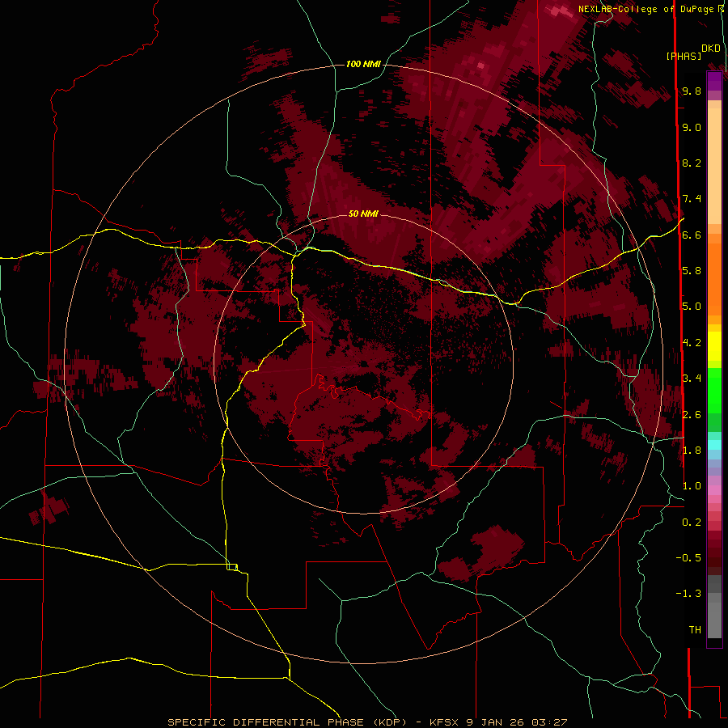The width and height of the screenshot is (728, 728).
Task: Click the 4.2 value on the color scale
Action: (x=692, y=343)
